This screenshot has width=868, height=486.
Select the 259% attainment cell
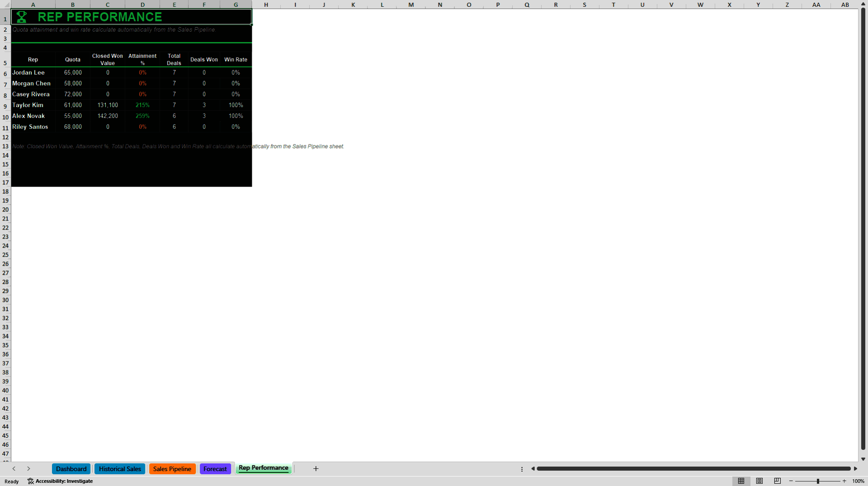pyautogui.click(x=142, y=116)
